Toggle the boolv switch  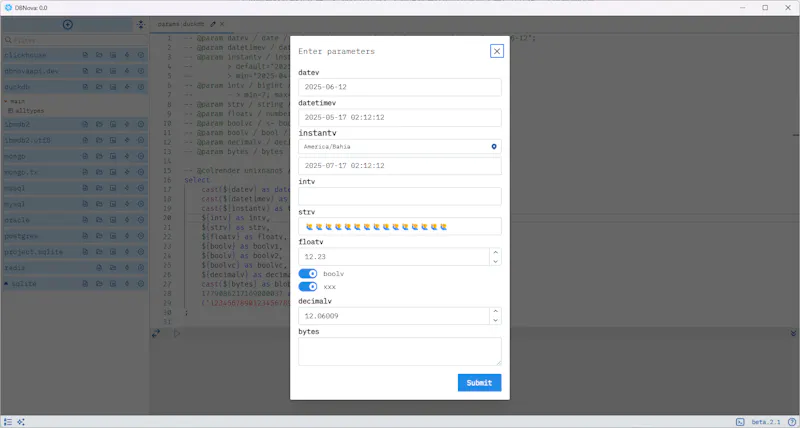pyautogui.click(x=308, y=274)
